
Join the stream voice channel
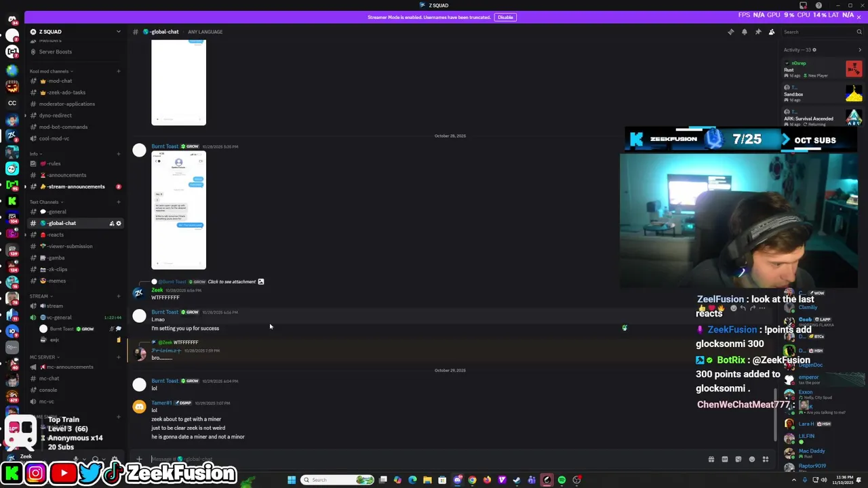(x=75, y=306)
